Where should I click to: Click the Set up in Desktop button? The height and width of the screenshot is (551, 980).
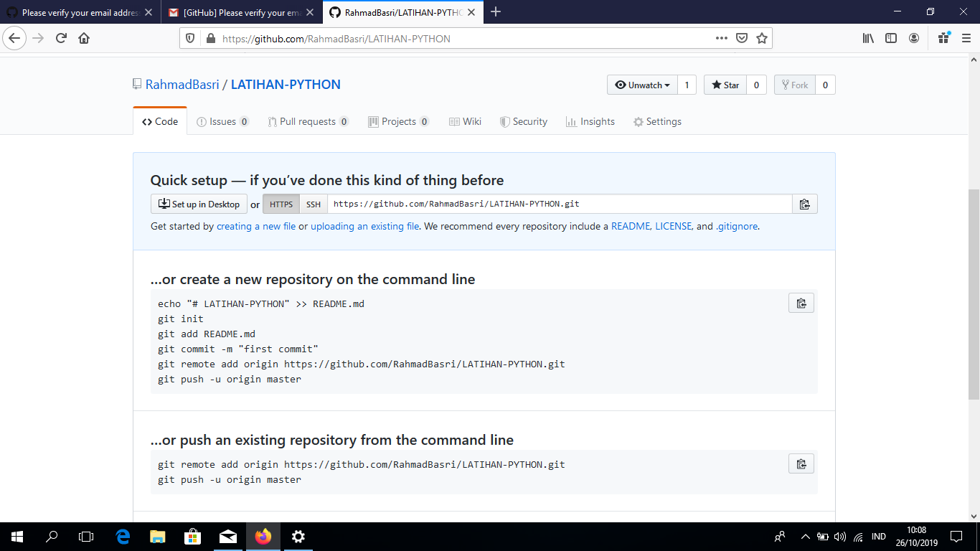click(x=199, y=204)
